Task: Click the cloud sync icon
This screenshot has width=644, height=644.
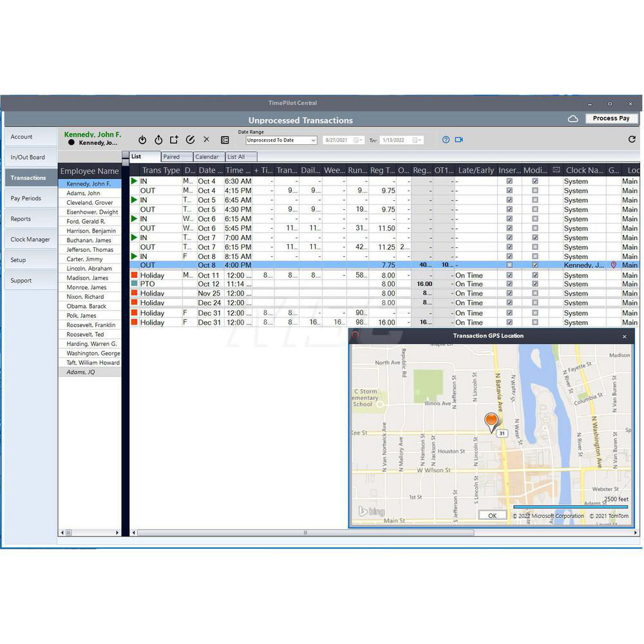Action: pos(573,118)
